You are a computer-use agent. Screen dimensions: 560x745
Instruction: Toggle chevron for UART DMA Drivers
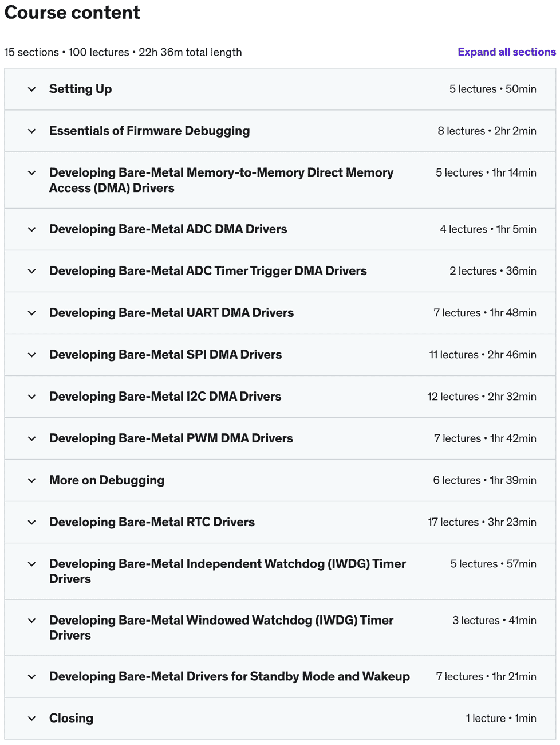tap(32, 313)
